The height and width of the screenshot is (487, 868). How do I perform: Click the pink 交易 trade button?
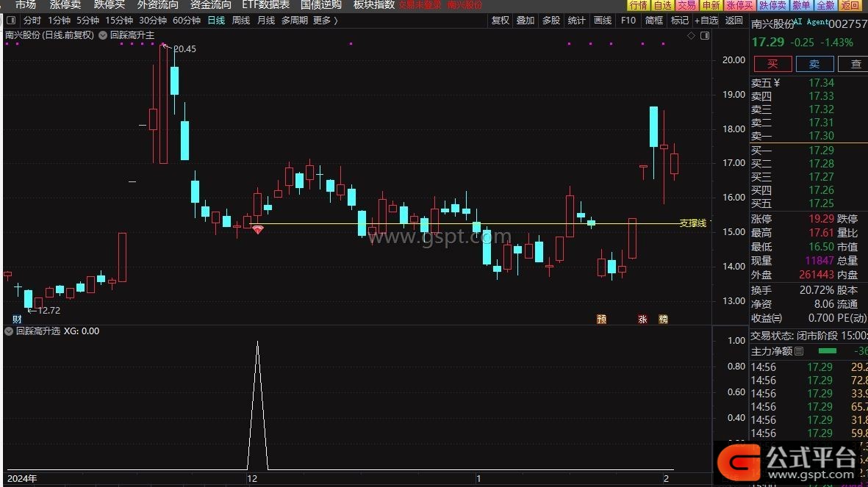[x=686, y=5]
